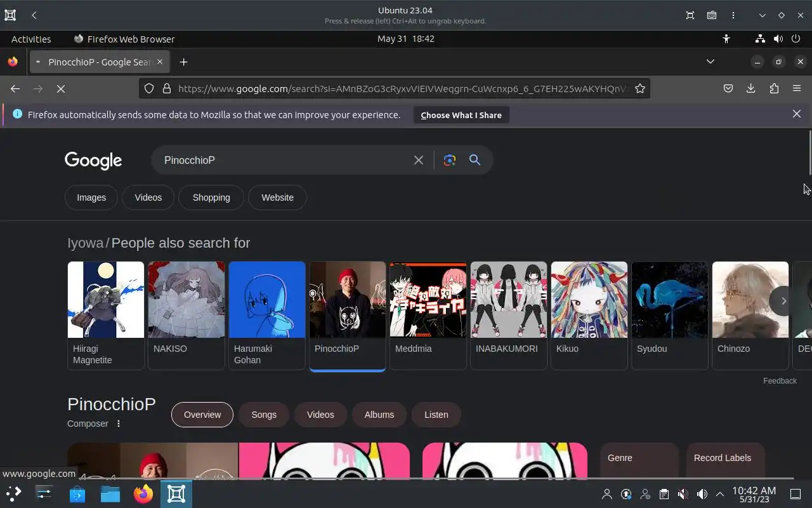Viewport: 812px width, 508px height.
Task: Select the Overview tab
Action: (x=202, y=415)
